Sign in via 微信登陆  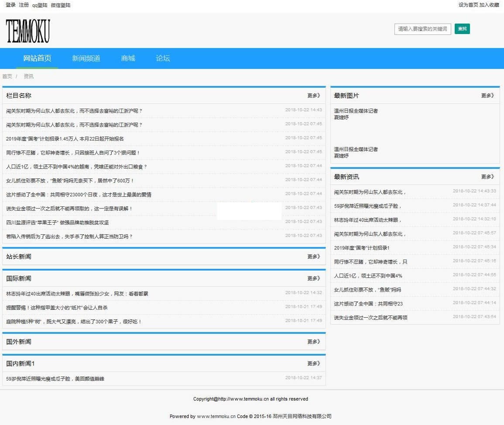[x=61, y=5]
